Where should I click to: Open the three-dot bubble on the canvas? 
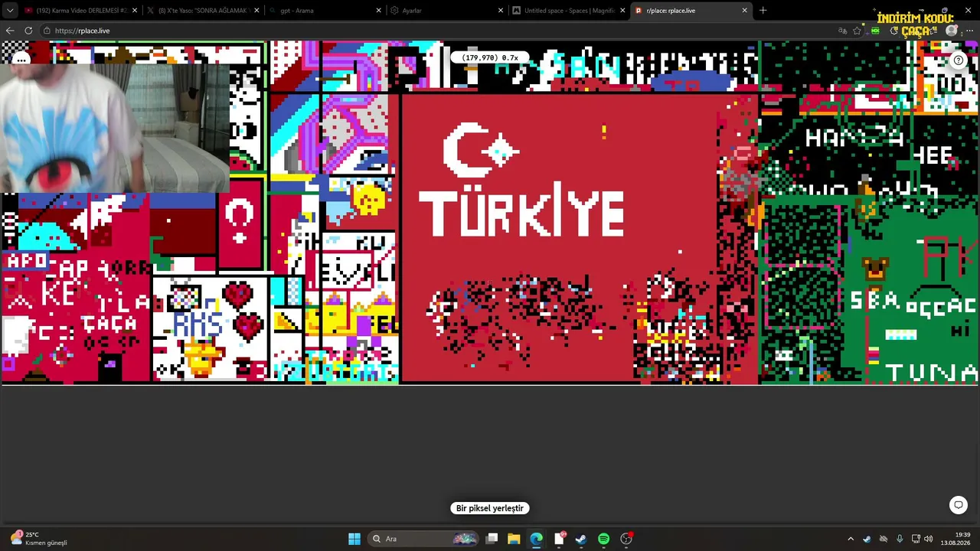(x=21, y=59)
